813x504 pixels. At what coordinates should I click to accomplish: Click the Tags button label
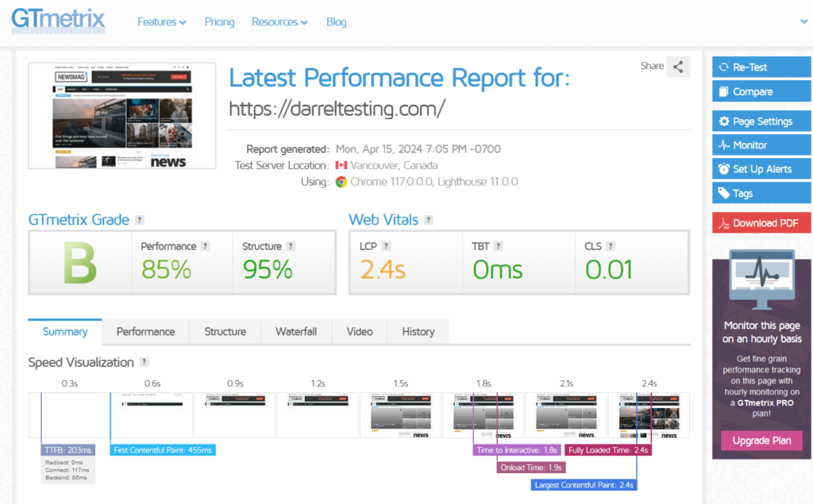pyautogui.click(x=742, y=194)
